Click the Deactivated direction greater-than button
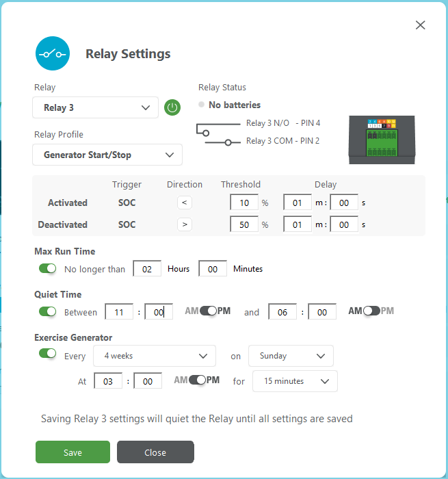The width and height of the screenshot is (448, 479). [x=185, y=224]
